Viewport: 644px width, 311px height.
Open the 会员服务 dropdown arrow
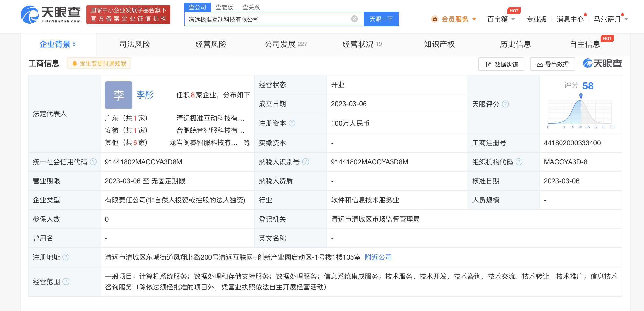click(x=474, y=19)
